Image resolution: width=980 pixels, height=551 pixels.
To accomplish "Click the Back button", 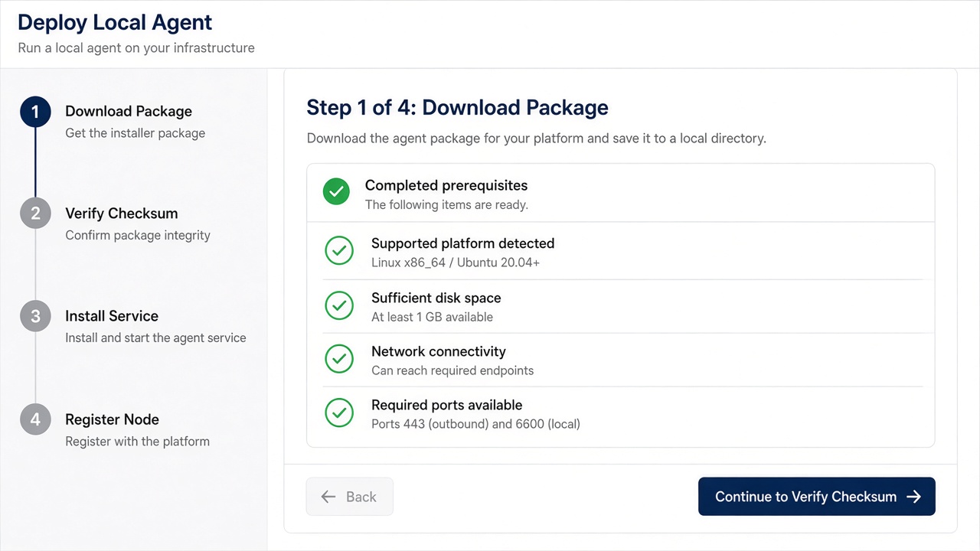I will (x=350, y=497).
